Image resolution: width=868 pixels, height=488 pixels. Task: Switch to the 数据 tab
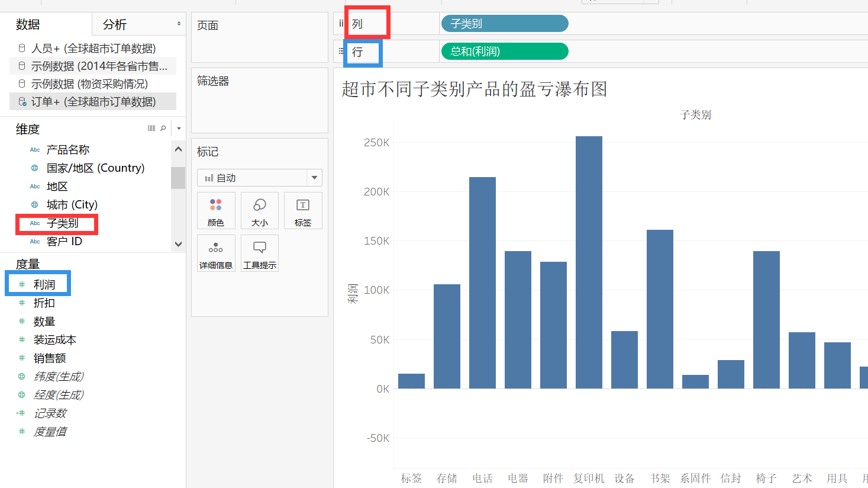28,24
